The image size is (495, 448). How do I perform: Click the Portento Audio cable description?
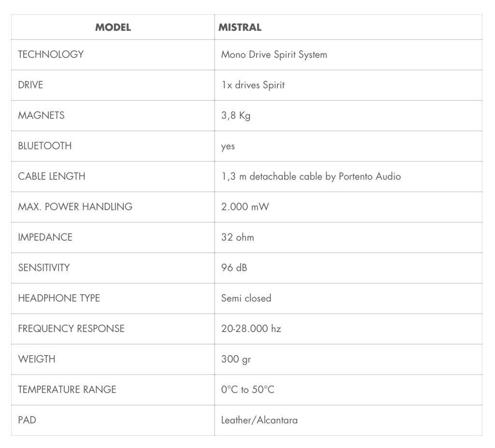(x=311, y=176)
